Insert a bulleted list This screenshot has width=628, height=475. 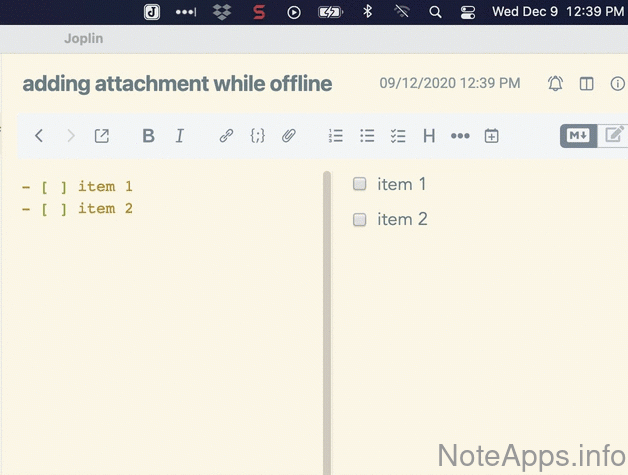point(367,136)
